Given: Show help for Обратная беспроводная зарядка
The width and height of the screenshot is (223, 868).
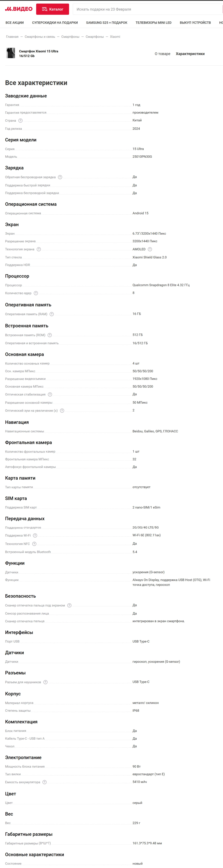Looking at the screenshot, I should click(60, 177).
